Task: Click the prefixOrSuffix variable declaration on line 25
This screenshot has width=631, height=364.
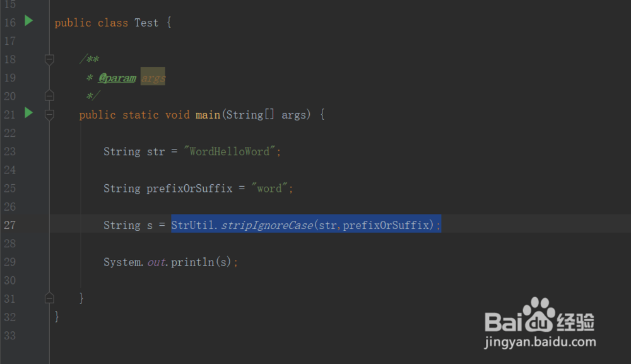Action: (x=189, y=189)
